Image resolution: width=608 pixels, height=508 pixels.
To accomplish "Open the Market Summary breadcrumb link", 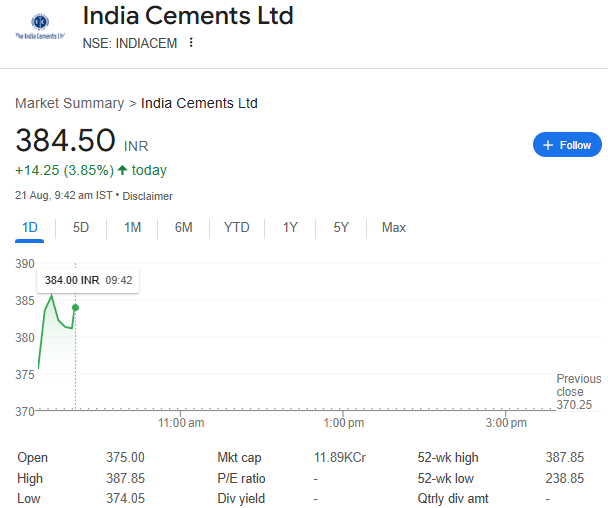I will [69, 103].
